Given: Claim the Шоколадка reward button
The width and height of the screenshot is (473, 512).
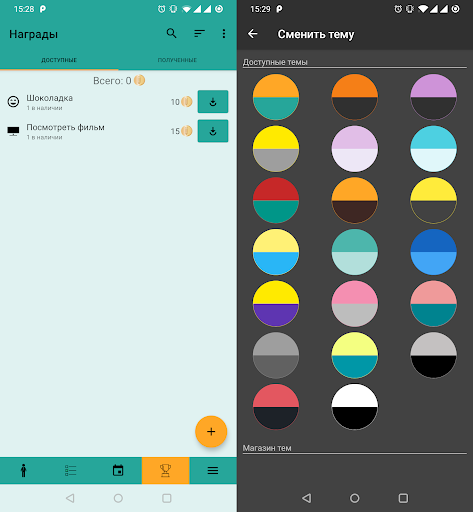Looking at the screenshot, I should [x=213, y=102].
